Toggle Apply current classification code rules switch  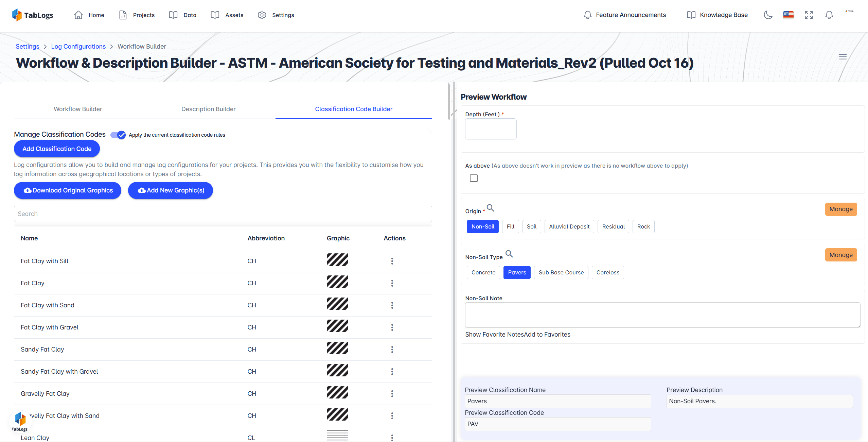pyautogui.click(x=118, y=135)
